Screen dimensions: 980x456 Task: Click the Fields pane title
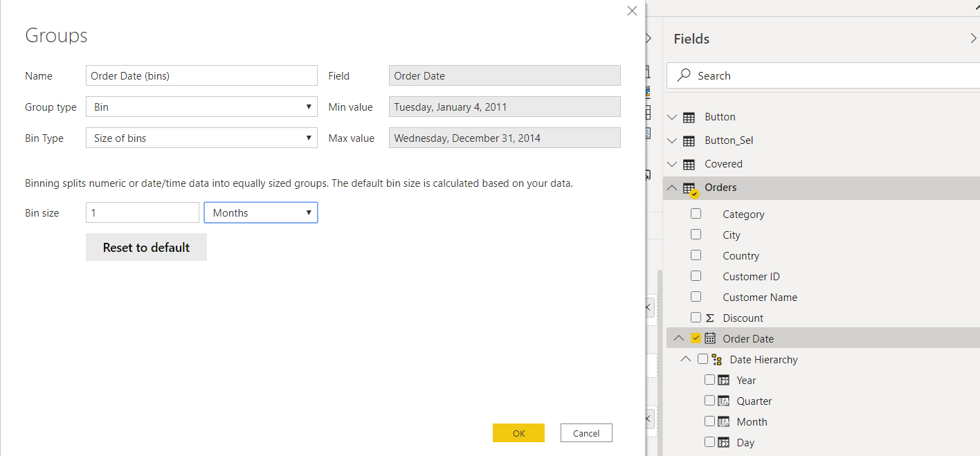(691, 39)
